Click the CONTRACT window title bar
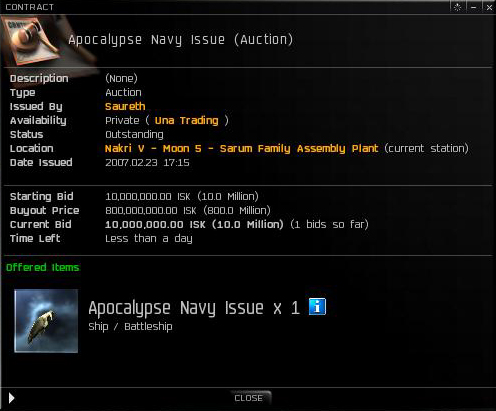This screenshot has height=411, width=496. point(227,7)
